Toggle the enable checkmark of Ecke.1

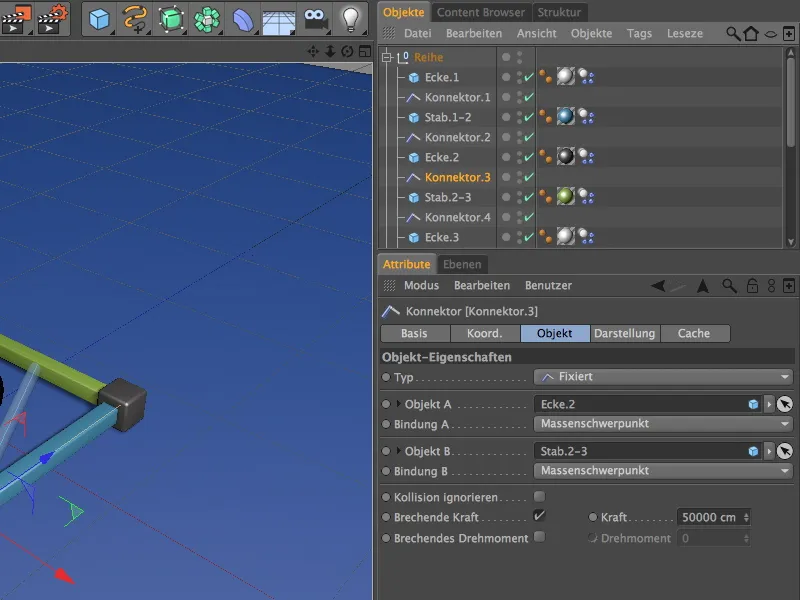click(x=529, y=77)
